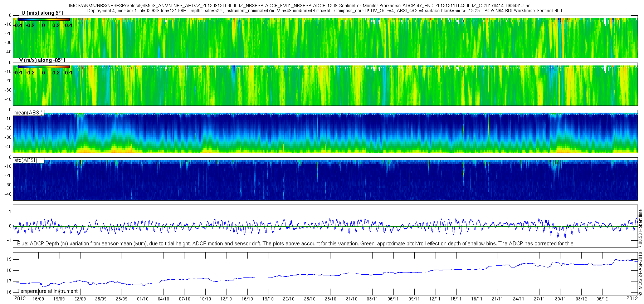644x304 pixels.
Task: Click the 19 tick on temperature axis
Action: 9,259
